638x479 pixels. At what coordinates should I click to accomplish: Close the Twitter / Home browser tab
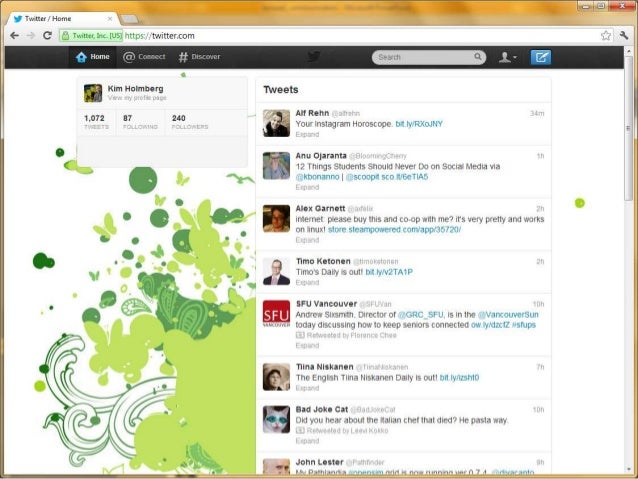[110, 19]
